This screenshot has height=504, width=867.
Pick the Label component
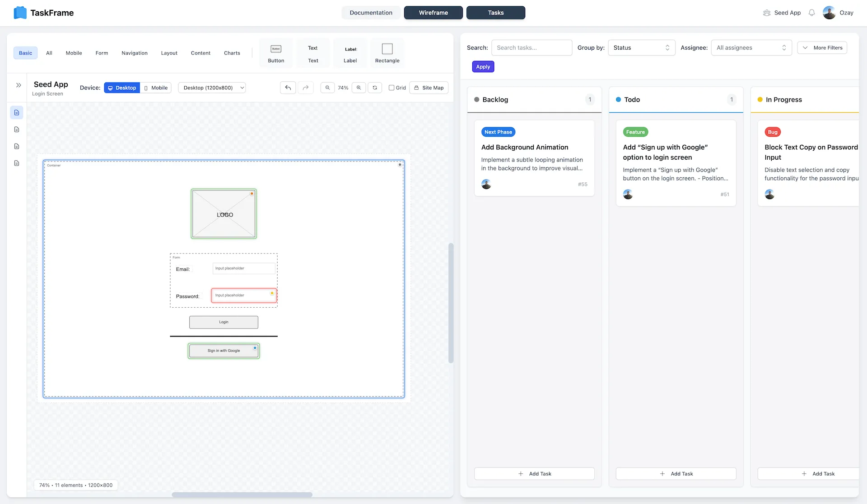[x=350, y=53]
